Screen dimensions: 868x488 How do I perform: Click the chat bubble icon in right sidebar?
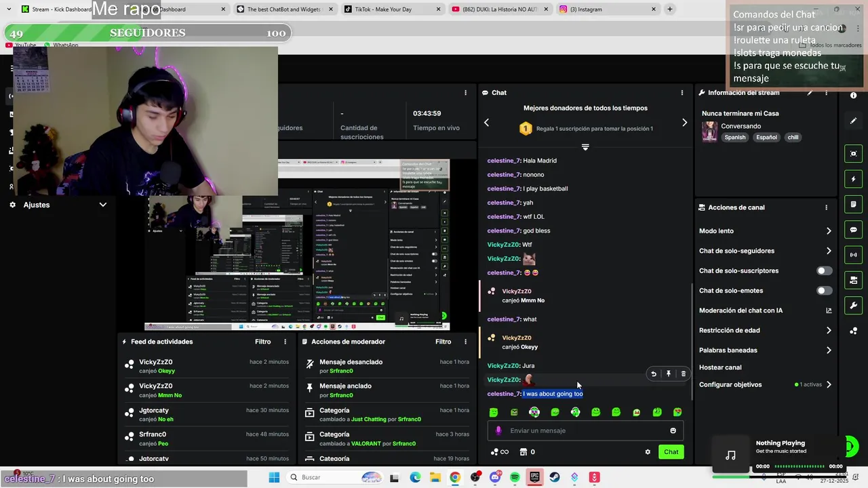pyautogui.click(x=853, y=230)
